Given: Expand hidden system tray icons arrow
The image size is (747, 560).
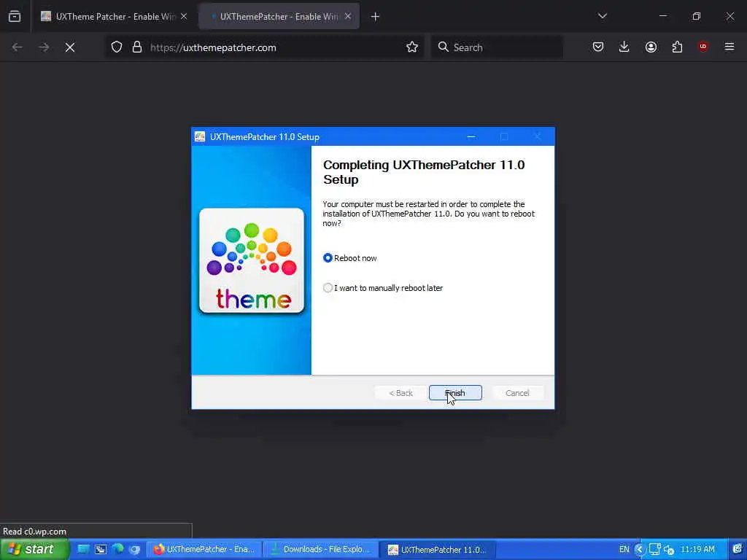Looking at the screenshot, I should coord(640,550).
